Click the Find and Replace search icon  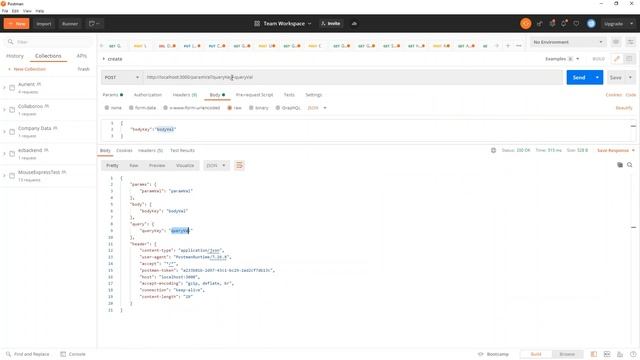(x=9, y=354)
